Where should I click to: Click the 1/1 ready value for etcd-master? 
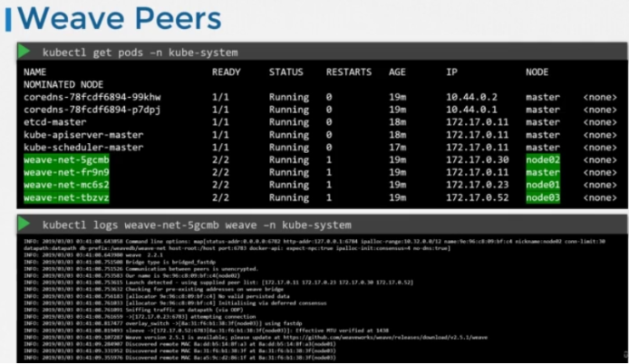tap(220, 122)
